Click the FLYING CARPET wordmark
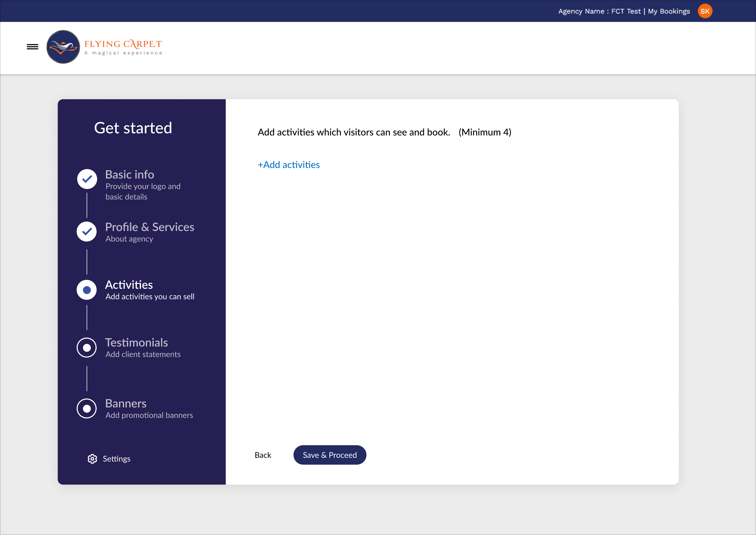Viewport: 756px width, 535px height. pos(123,44)
